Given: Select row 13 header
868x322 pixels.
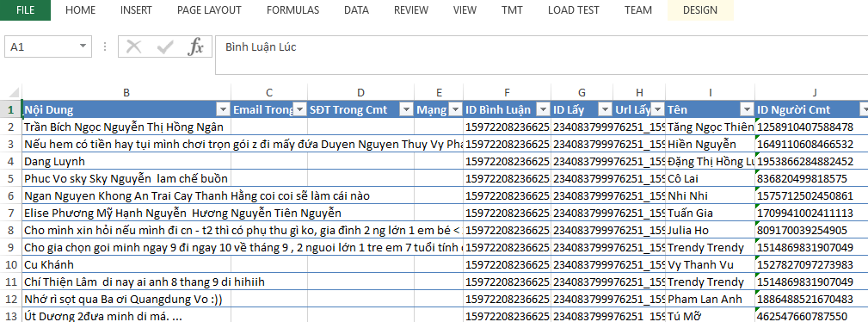Looking at the screenshot, I should [10, 316].
